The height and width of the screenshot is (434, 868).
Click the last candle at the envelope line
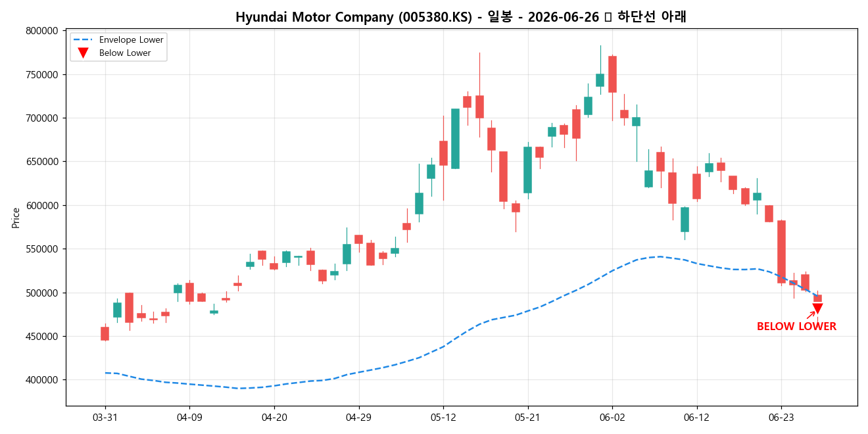tap(817, 298)
